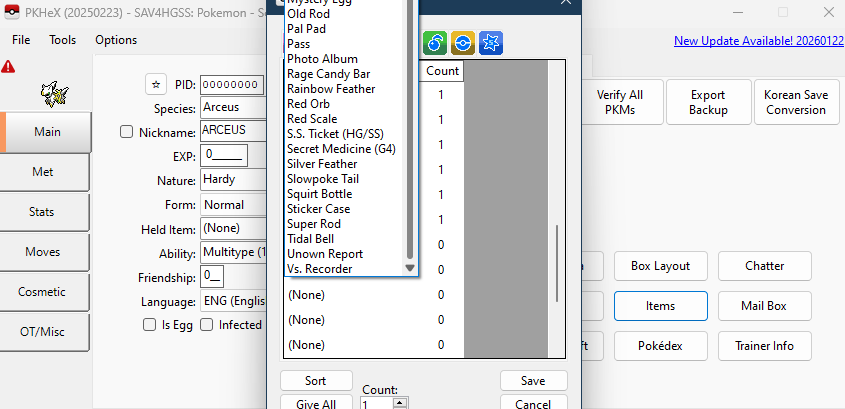Click the Arceus sprite preview
The width and height of the screenshot is (845, 409).
54,94
